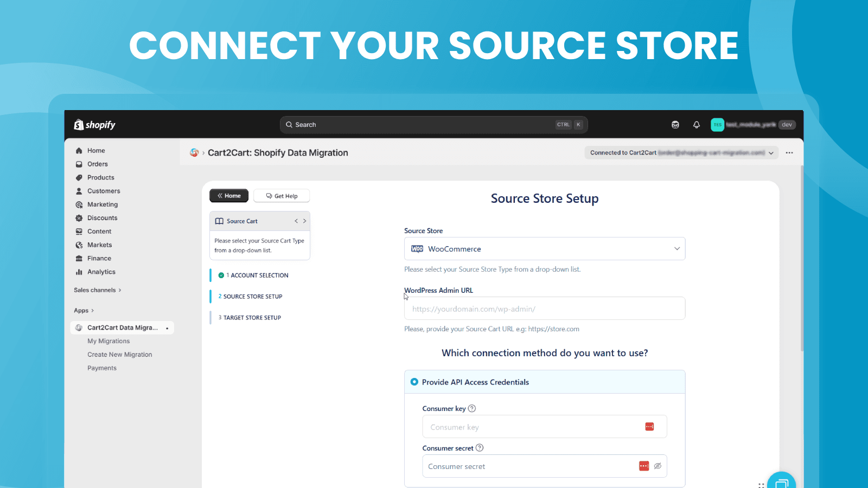The image size is (868, 488).
Task: Click the Analytics bar chart icon
Action: tap(79, 272)
